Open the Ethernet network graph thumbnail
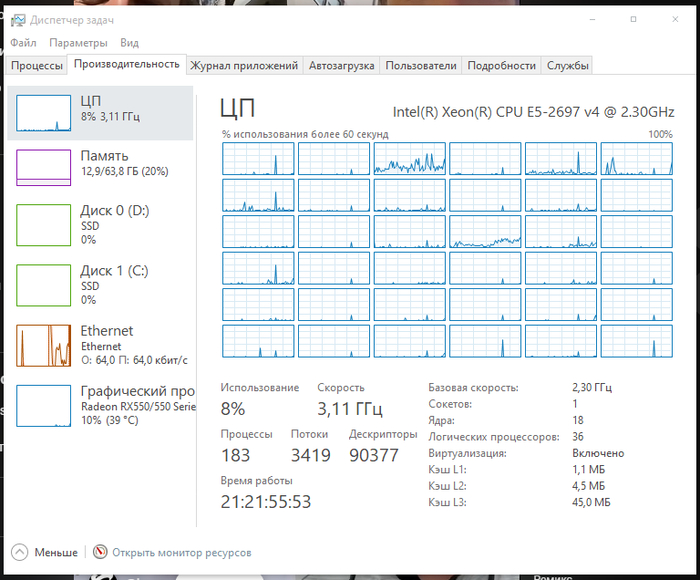 tap(43, 346)
